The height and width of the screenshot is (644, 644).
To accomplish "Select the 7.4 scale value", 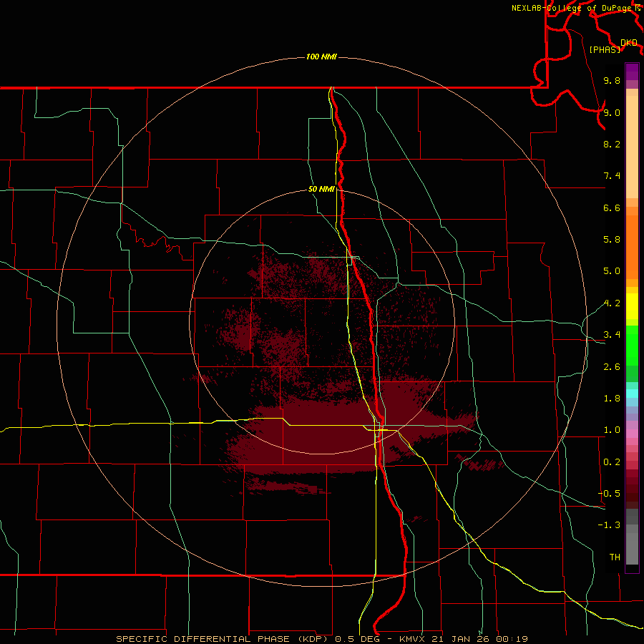I will pos(612,176).
